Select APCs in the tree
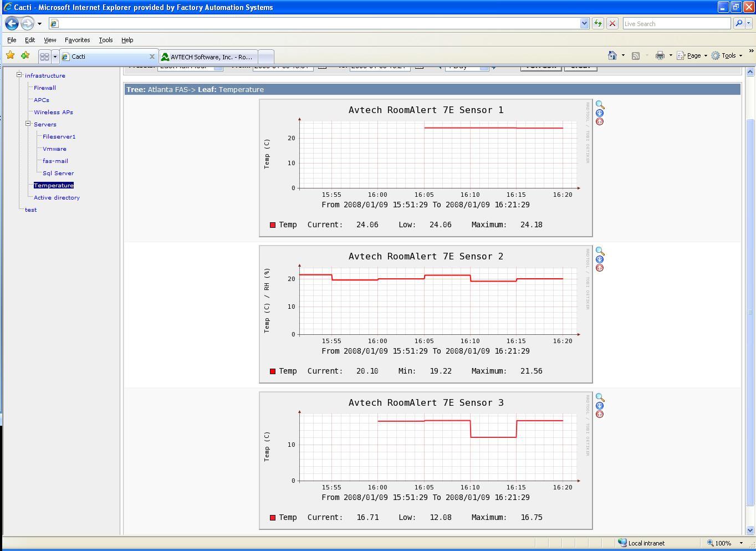 coord(42,100)
